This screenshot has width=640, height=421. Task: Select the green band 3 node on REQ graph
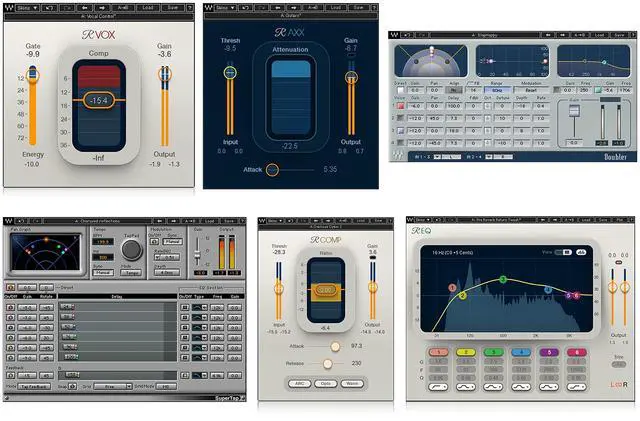coord(503,281)
